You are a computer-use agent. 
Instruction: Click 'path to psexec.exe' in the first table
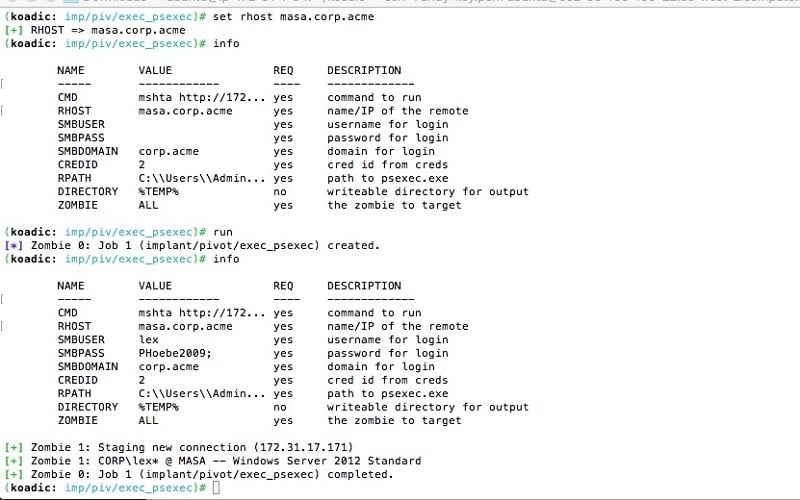(388, 178)
